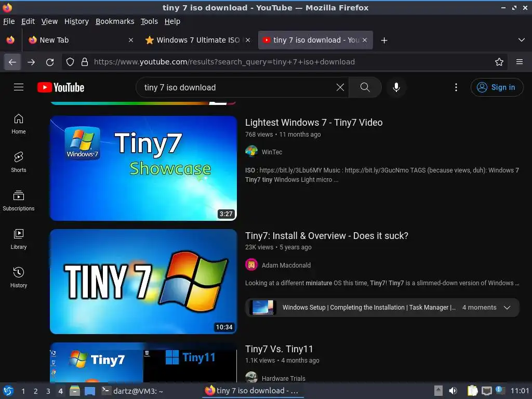Screen dimensions: 532x399
Task: Click the Sign in button
Action: tap(497, 87)
